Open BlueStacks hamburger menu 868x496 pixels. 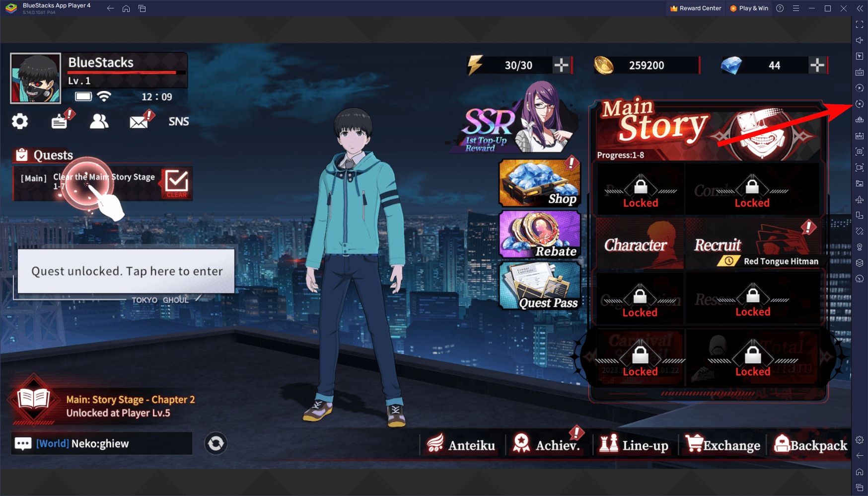point(796,8)
